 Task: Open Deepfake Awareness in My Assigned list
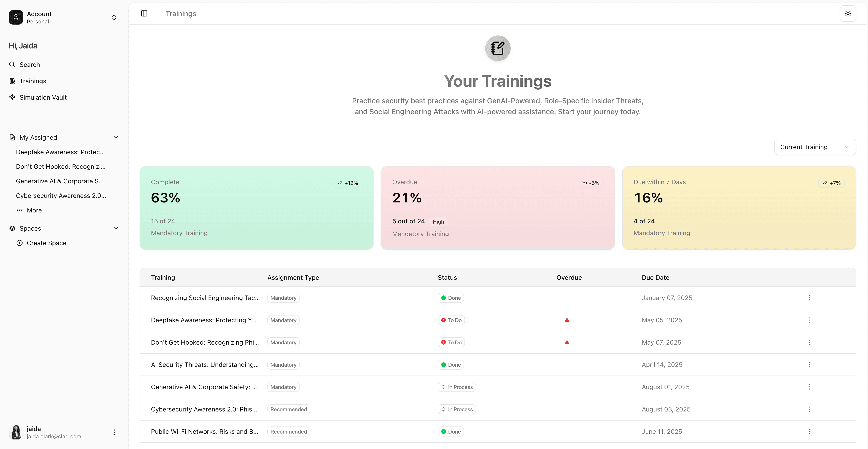tap(60, 152)
